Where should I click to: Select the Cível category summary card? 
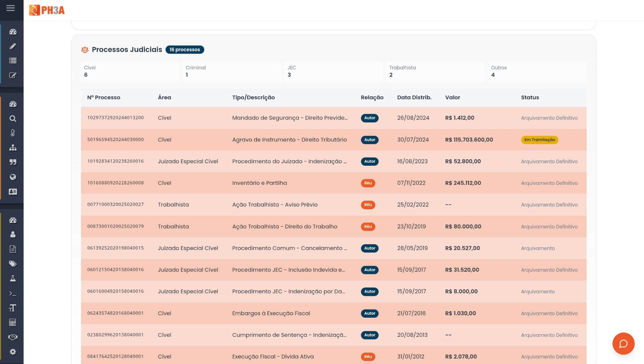[130, 71]
